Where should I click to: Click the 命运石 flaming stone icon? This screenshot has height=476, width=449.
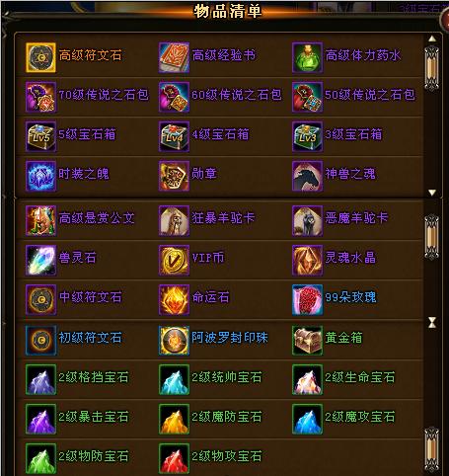coord(174,299)
